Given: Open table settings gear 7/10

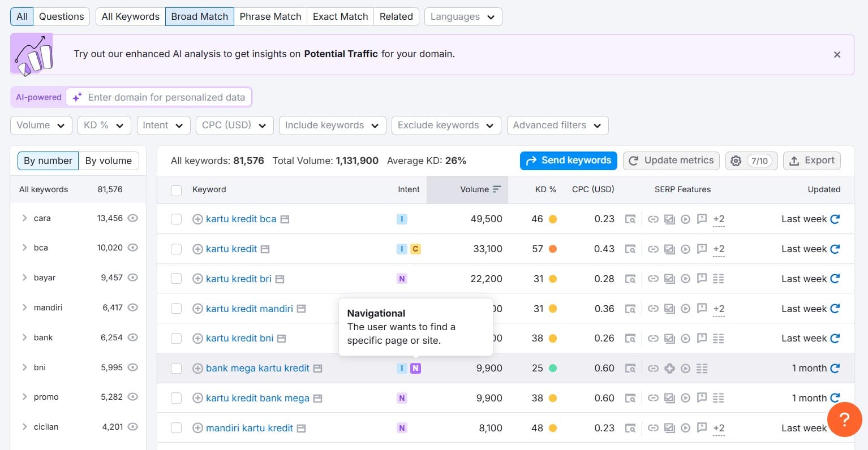Looking at the screenshot, I should tap(751, 161).
